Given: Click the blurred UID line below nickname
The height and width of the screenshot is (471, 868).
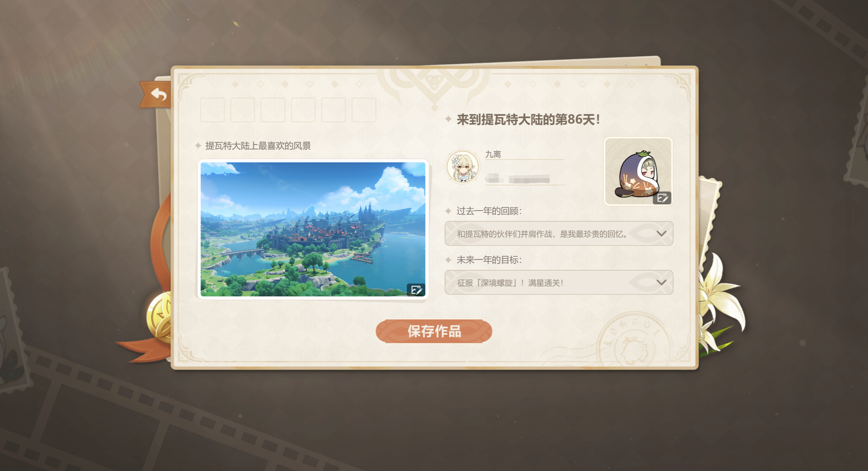Looking at the screenshot, I should point(525,179).
